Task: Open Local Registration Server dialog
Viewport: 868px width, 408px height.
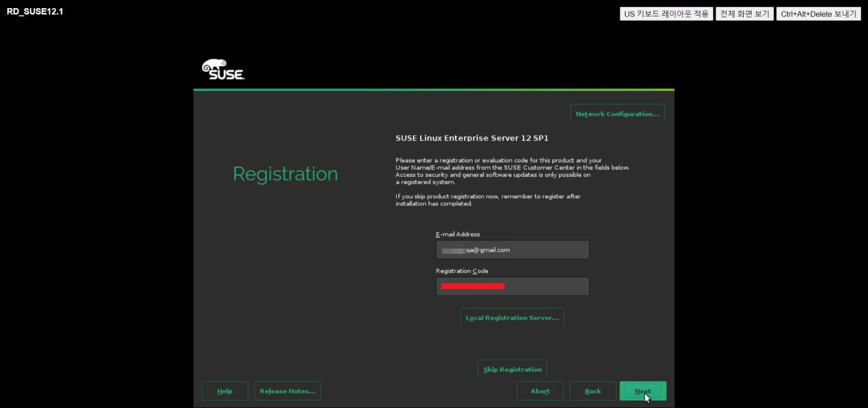Action: pyautogui.click(x=512, y=317)
